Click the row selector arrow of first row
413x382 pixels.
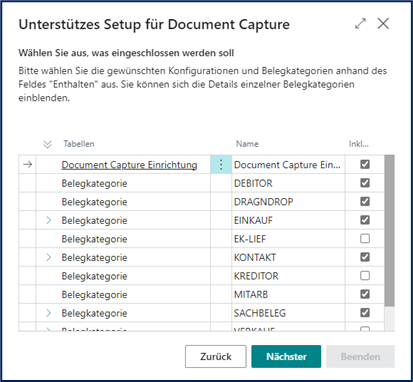click(x=28, y=164)
